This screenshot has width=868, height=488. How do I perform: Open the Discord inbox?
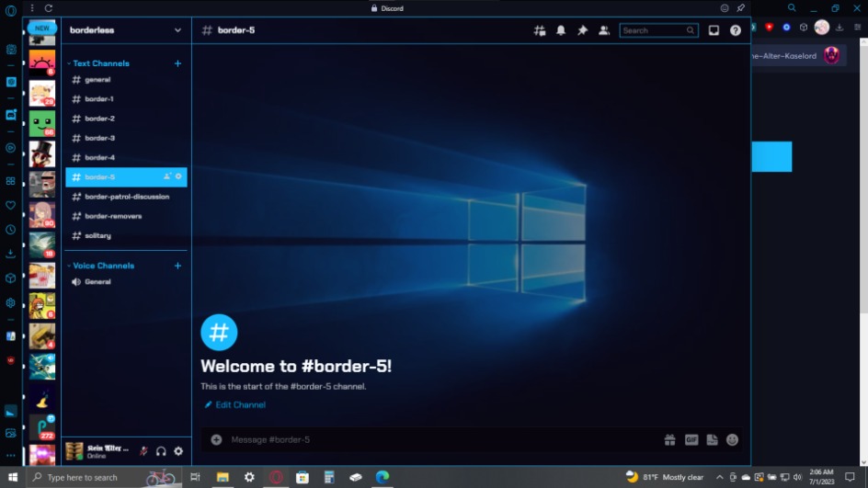(x=714, y=30)
